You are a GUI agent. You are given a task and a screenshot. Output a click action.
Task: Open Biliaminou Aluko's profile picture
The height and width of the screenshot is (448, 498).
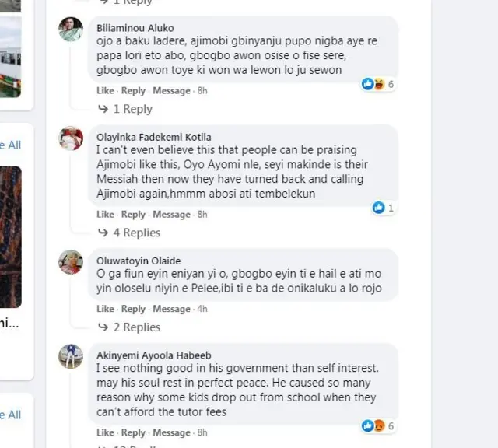click(71, 29)
